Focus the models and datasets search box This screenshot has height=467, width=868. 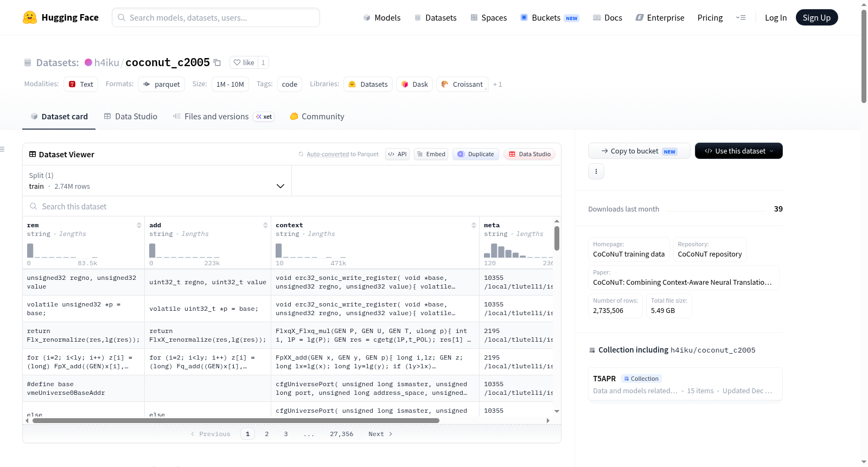tap(216, 17)
